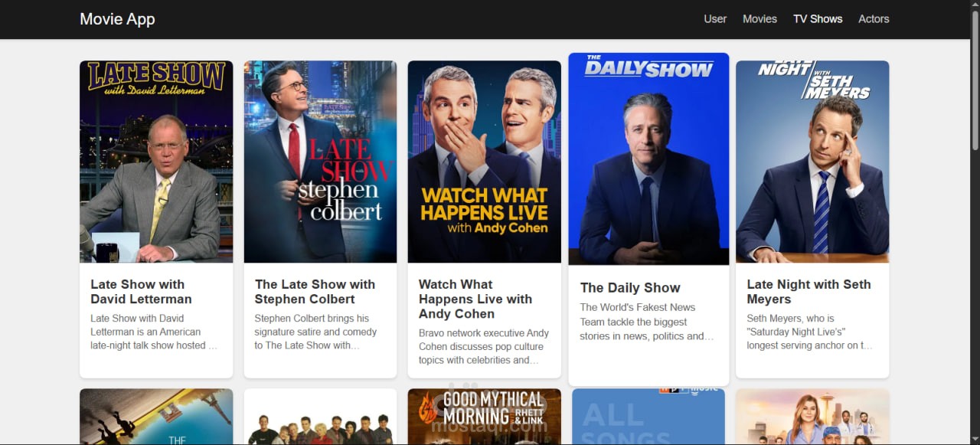Click the title 'Watch What Happens Live with Andy Cohen'
The height and width of the screenshot is (445, 980).
[475, 299]
